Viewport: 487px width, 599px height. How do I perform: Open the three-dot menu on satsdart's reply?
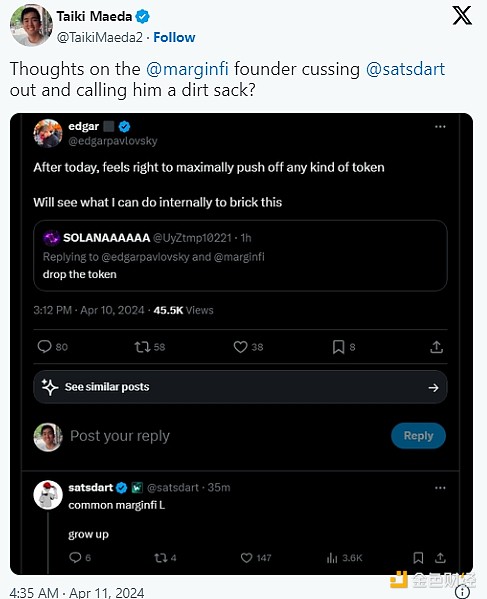coord(440,488)
